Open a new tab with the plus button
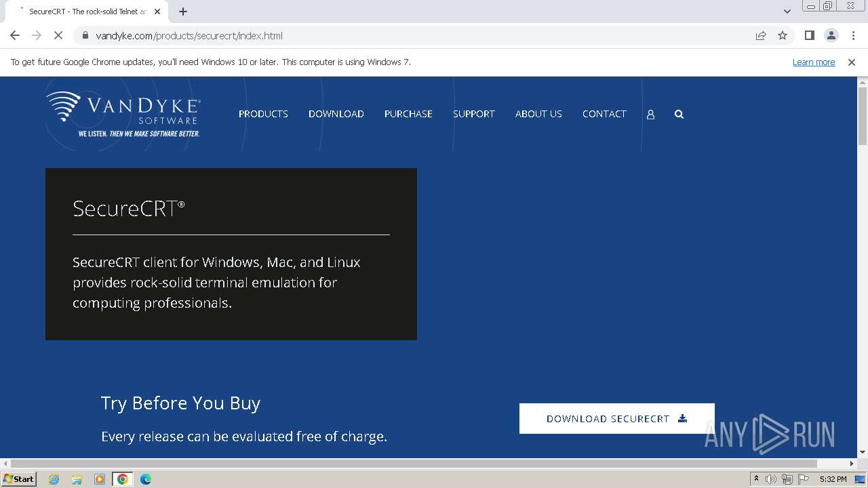Viewport: 868px width, 488px height. tap(183, 12)
